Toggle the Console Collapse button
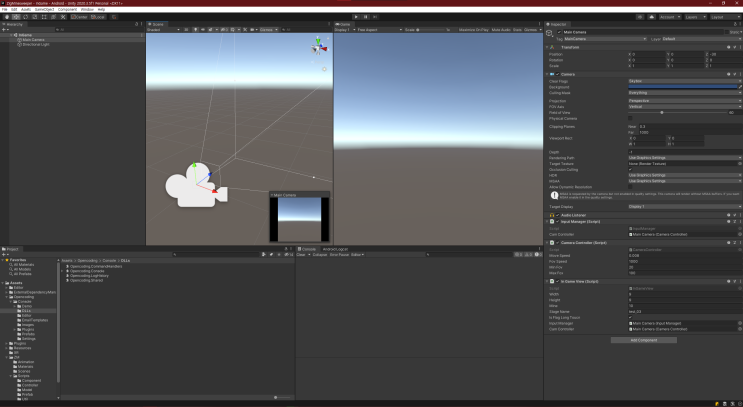The width and height of the screenshot is (743, 407). [x=320, y=254]
